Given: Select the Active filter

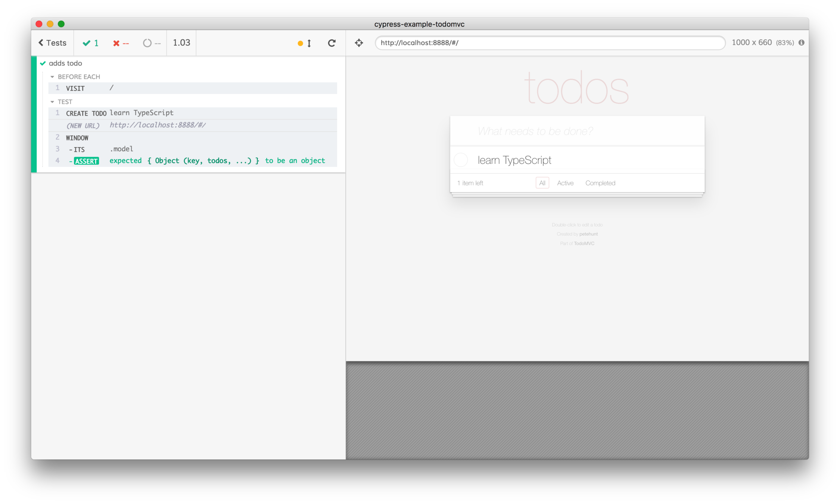Looking at the screenshot, I should point(565,183).
